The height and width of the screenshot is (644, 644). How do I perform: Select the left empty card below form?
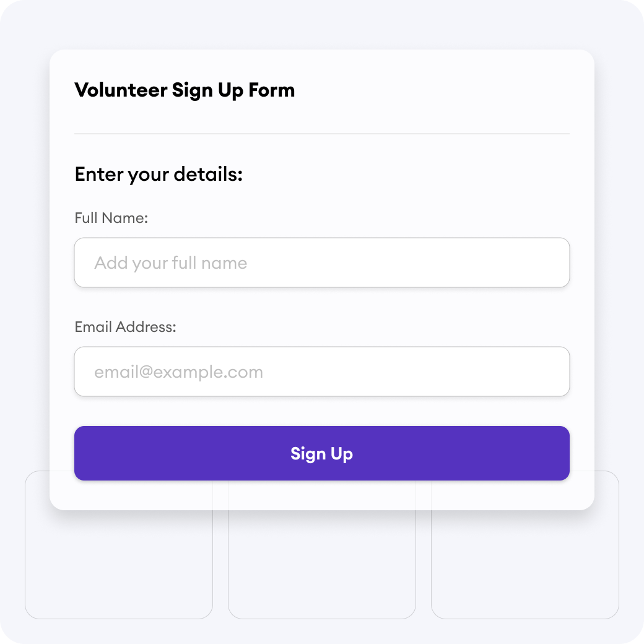pyautogui.click(x=119, y=565)
